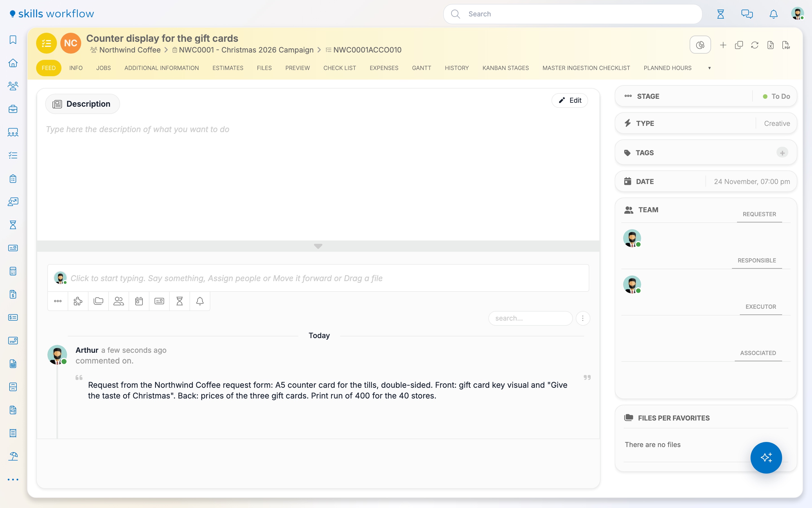The image size is (812, 508).
Task: Click the hourglass icon in the top bar
Action: point(720,14)
